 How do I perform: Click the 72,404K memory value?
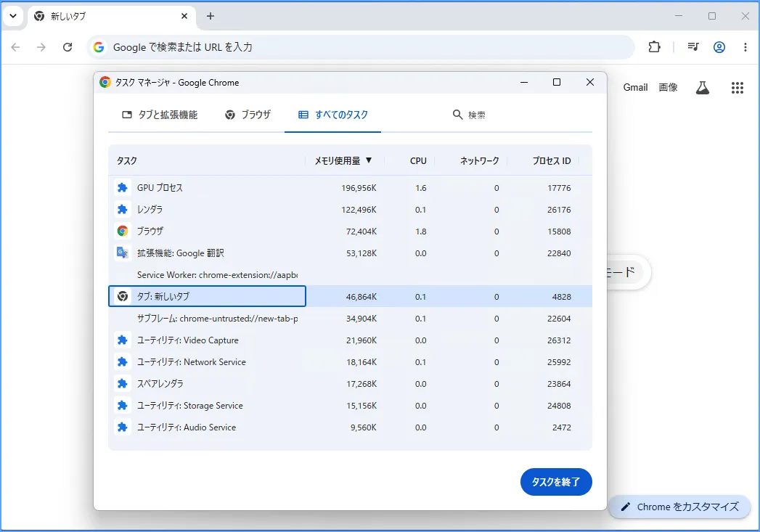point(361,232)
